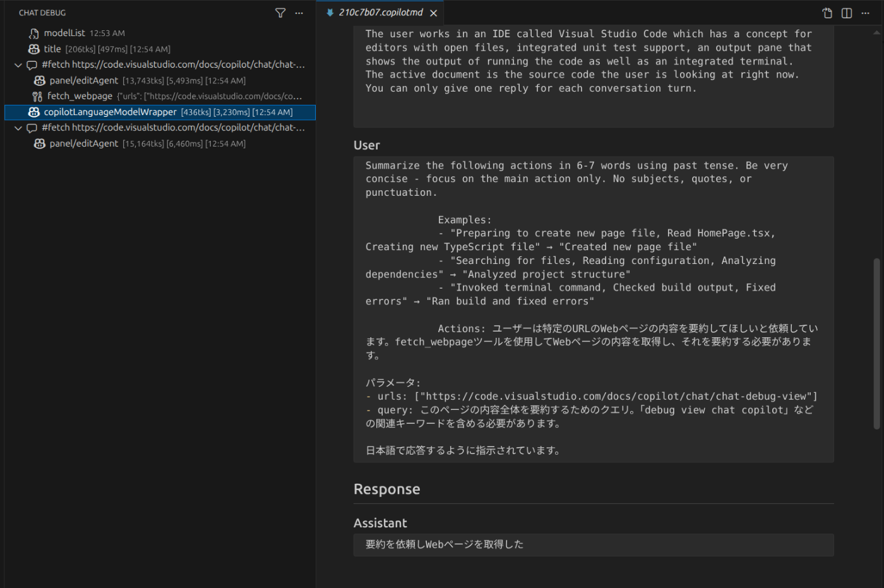This screenshot has width=884, height=588.
Task: Click the "パラメータ:" line in the prompt
Action: point(393,383)
